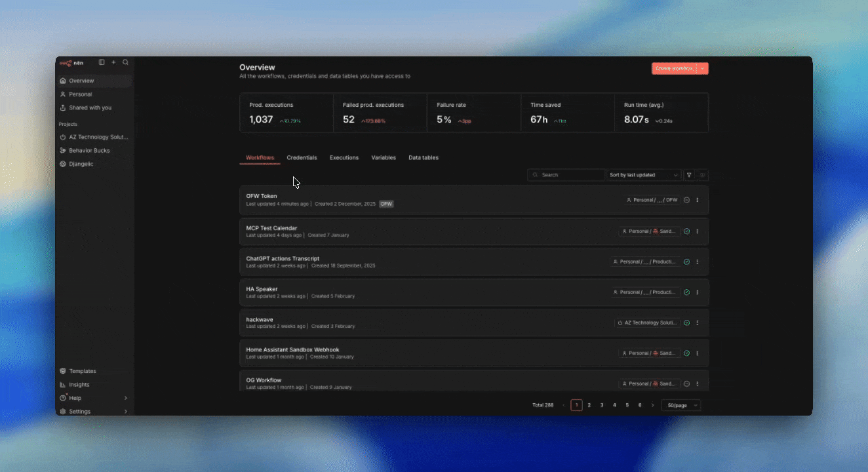Open the 50/page size dropdown
This screenshot has width=868, height=472.
point(681,405)
